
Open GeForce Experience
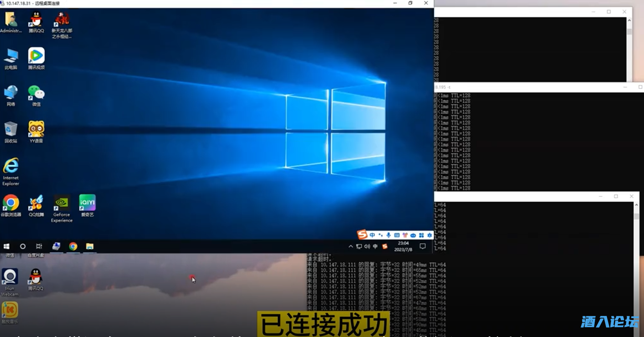point(61,203)
